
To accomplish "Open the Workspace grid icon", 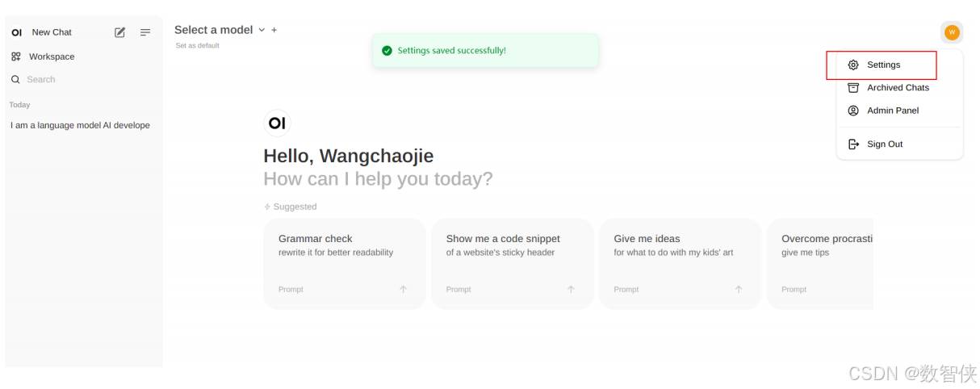I will coord(16,56).
